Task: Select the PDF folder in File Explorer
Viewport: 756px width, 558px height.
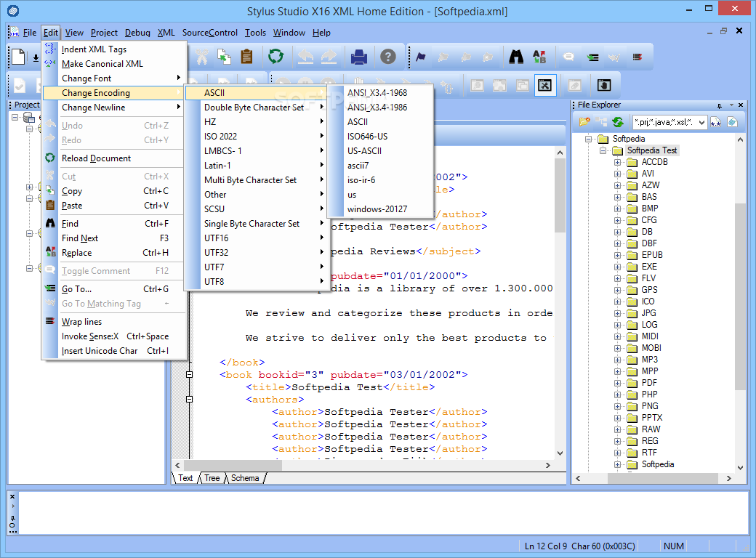Action: 649,383
